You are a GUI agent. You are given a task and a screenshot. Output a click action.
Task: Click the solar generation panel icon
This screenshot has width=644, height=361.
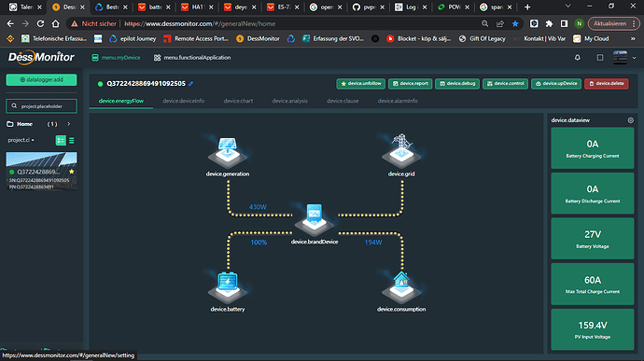(x=228, y=152)
